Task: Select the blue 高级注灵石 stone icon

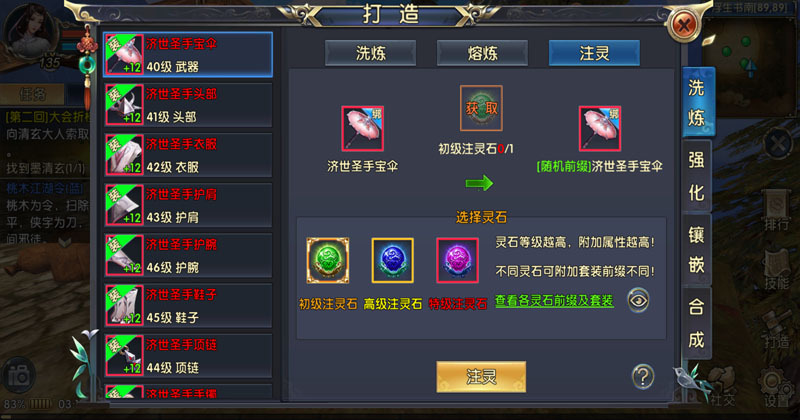Action: coord(392,260)
